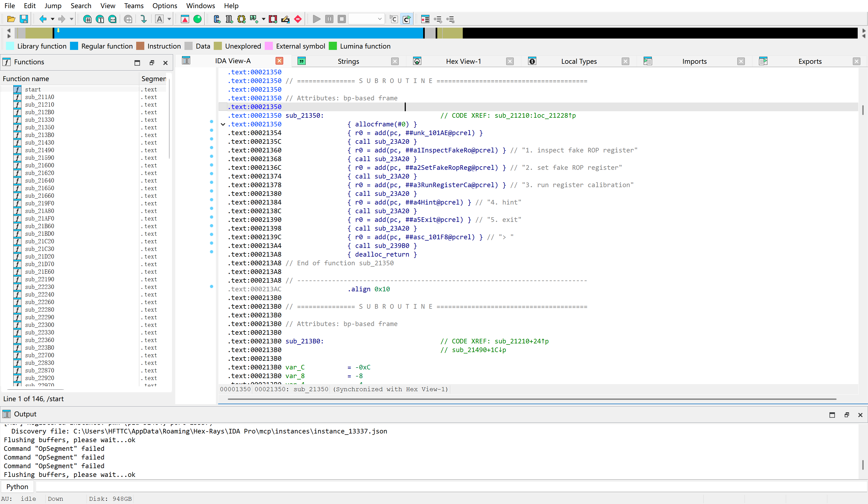Image resolution: width=868 pixels, height=504 pixels.
Task: Click the Python console language button
Action: tap(17, 486)
